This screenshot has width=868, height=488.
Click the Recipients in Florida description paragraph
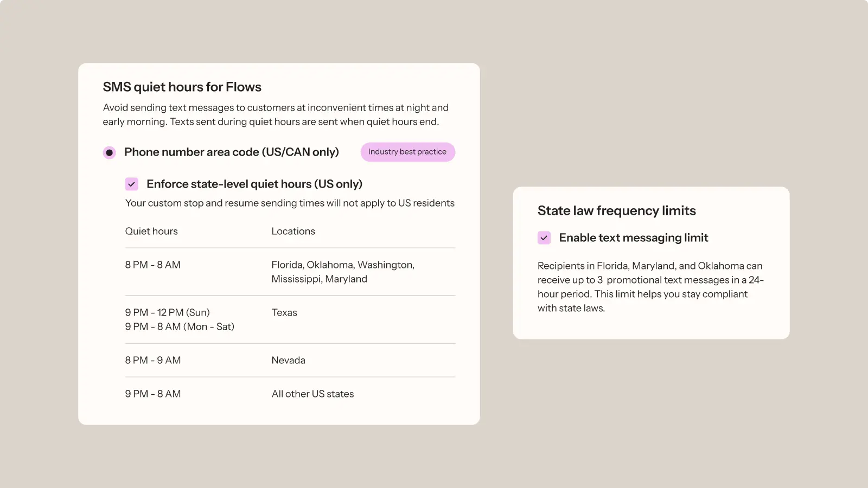[x=650, y=287]
